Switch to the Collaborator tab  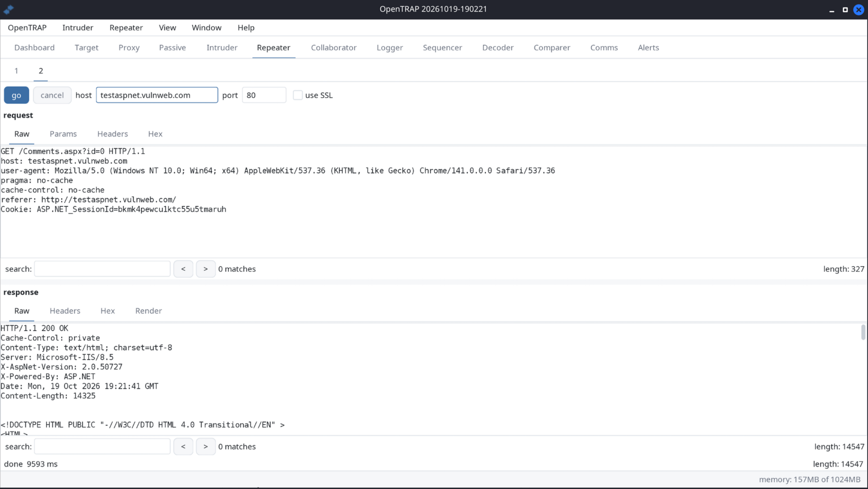point(334,48)
